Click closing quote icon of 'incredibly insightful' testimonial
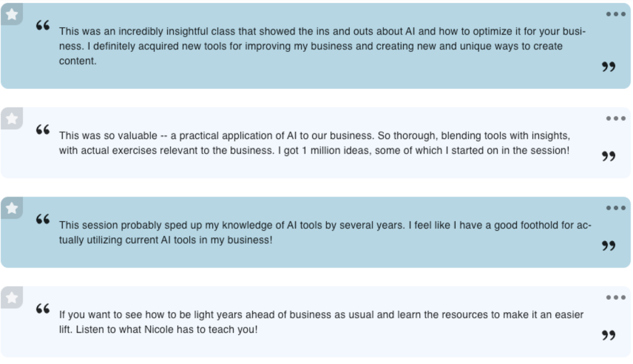The height and width of the screenshot is (364, 633). 608,67
